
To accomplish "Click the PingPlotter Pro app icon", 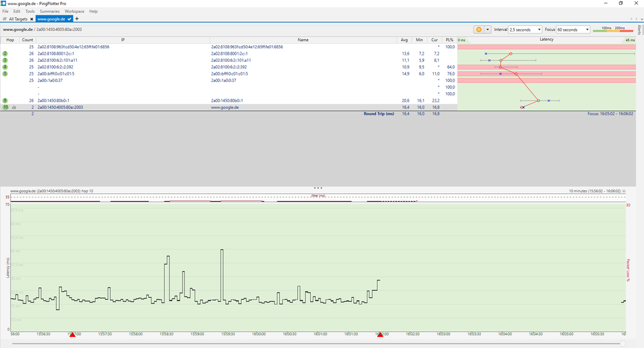I will [4, 3].
